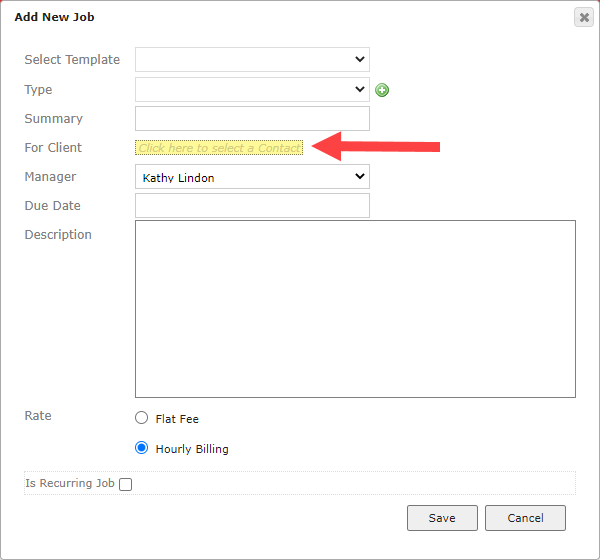Close the Add New Job dialog

[584, 17]
